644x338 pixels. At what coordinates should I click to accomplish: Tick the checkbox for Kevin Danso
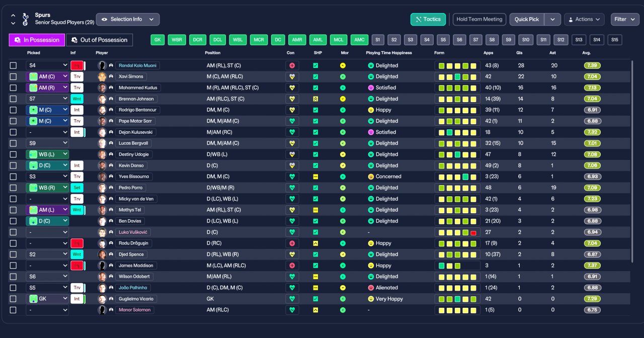pyautogui.click(x=13, y=165)
